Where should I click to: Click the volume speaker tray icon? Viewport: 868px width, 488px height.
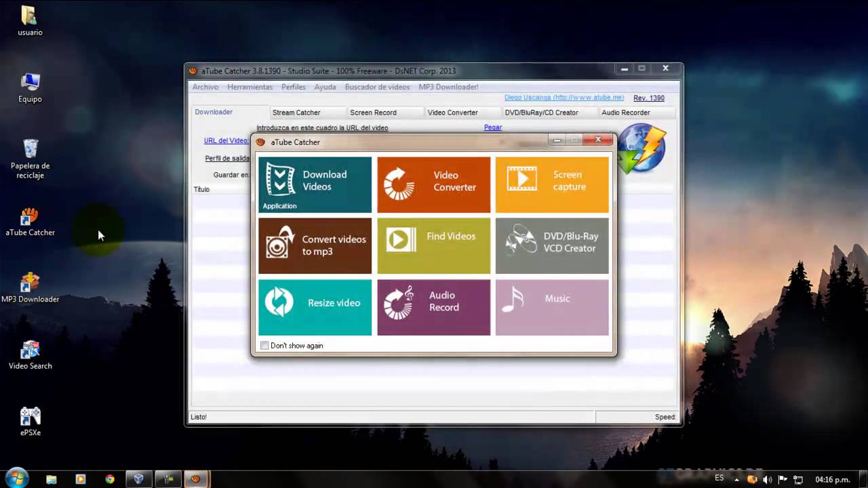[767, 479]
